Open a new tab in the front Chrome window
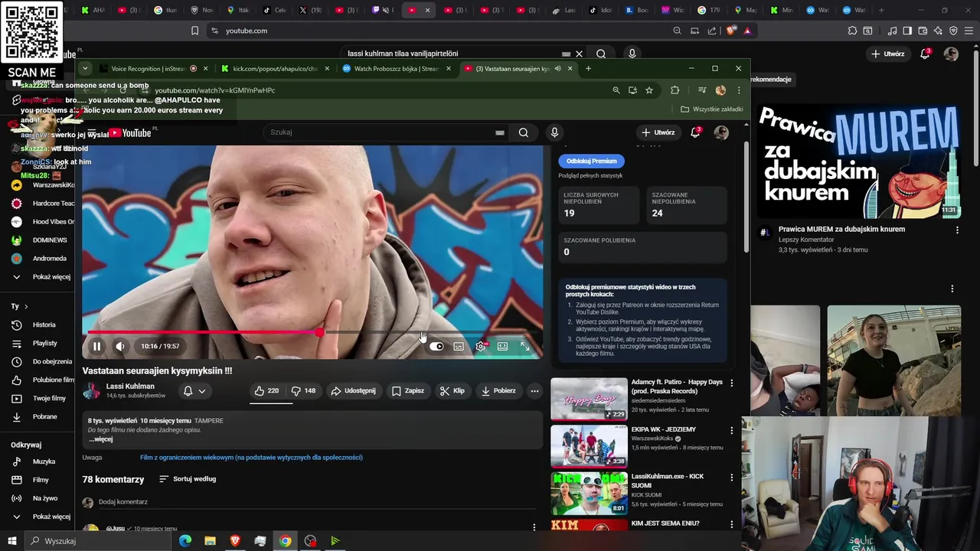 click(x=588, y=69)
